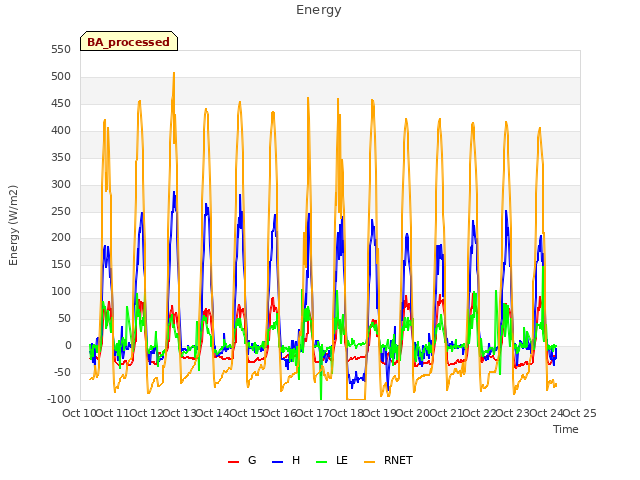This screenshot has height=480, width=640.
Task: Click the red G legend swatch
Action: (x=233, y=462)
